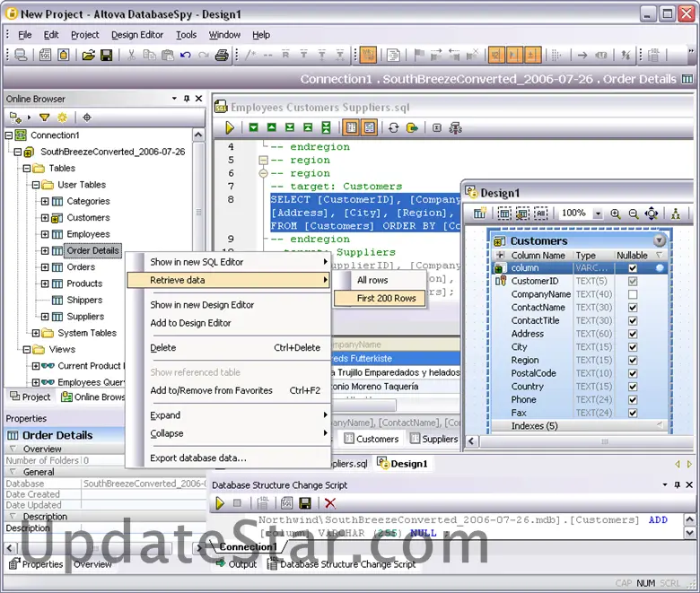Switch to the Project tab at bottom left
Viewport: 700px width, 593px height.
[x=31, y=397]
